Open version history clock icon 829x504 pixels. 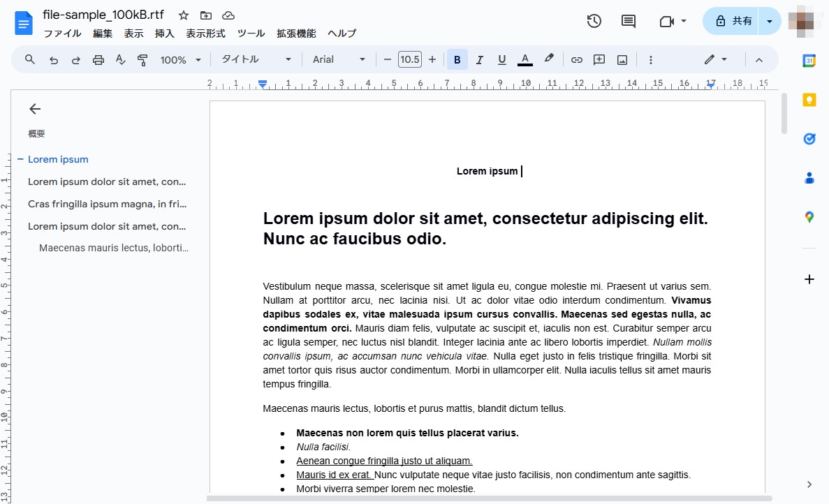pos(594,21)
